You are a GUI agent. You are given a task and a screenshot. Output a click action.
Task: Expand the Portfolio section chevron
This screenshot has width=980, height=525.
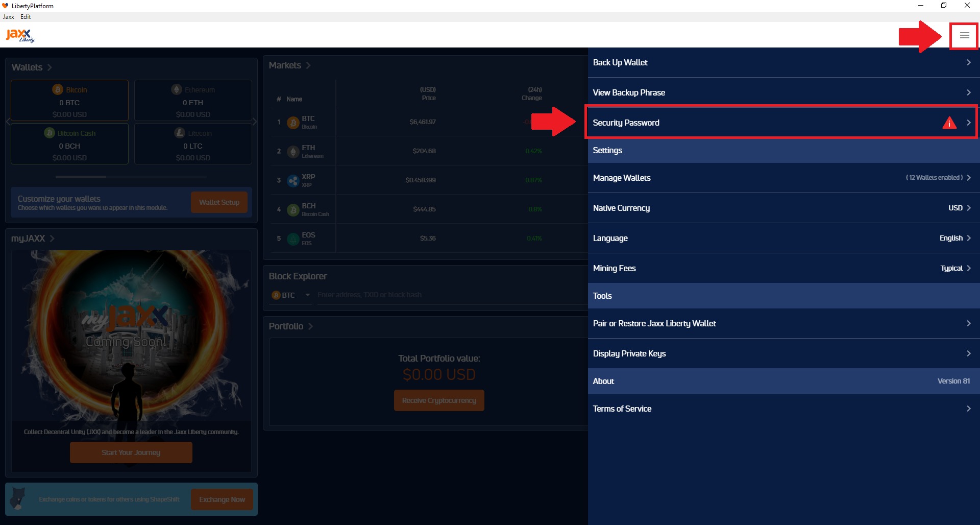point(310,326)
